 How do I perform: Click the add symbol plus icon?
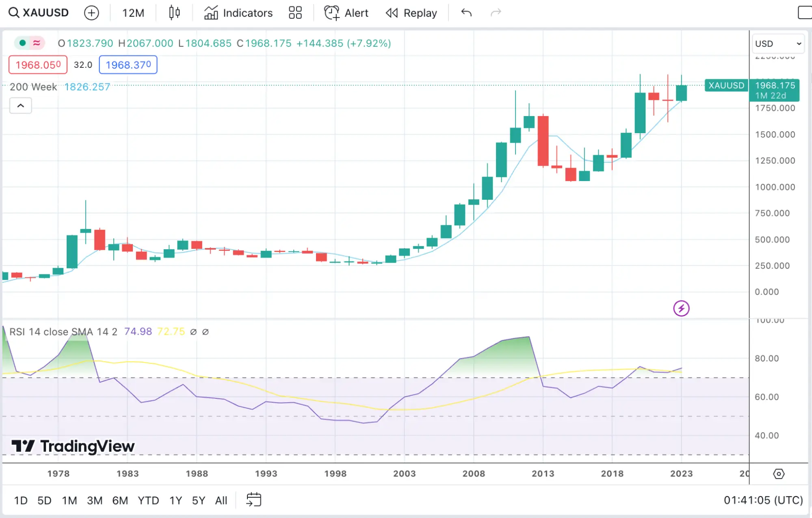(x=91, y=13)
